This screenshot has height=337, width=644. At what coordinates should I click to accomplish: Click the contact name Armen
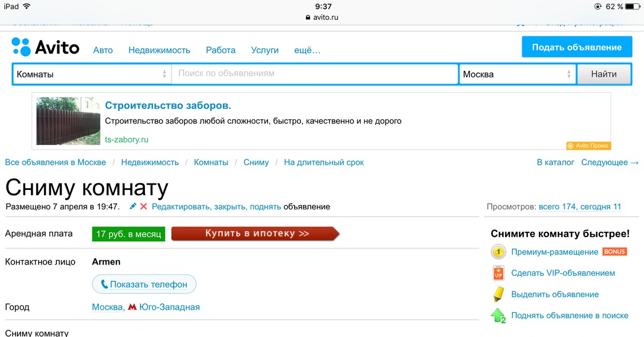(106, 262)
